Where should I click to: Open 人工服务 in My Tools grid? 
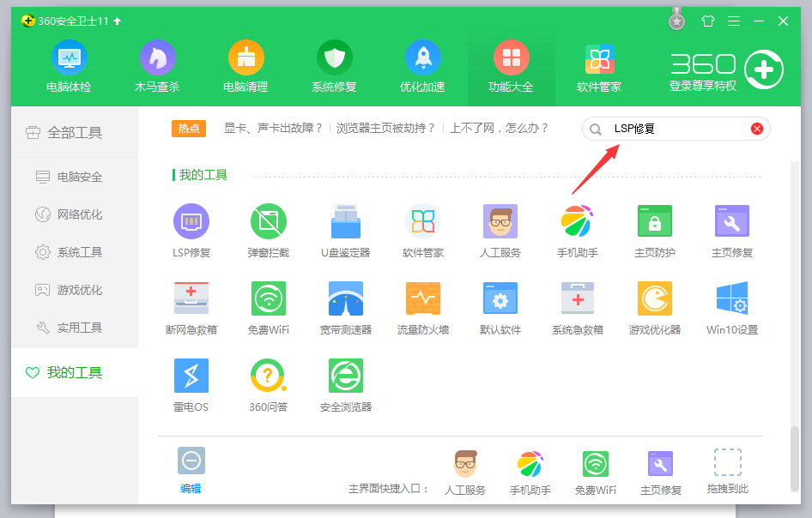tap(500, 231)
